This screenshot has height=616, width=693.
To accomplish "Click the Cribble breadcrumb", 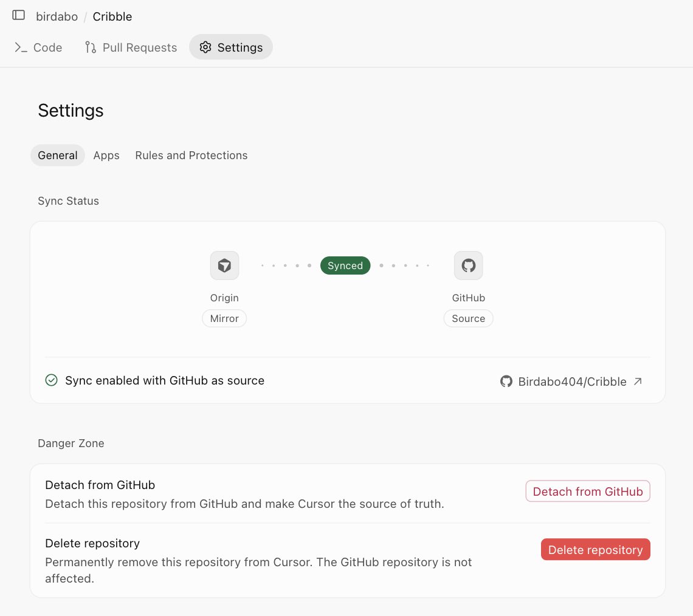I will pyautogui.click(x=112, y=16).
